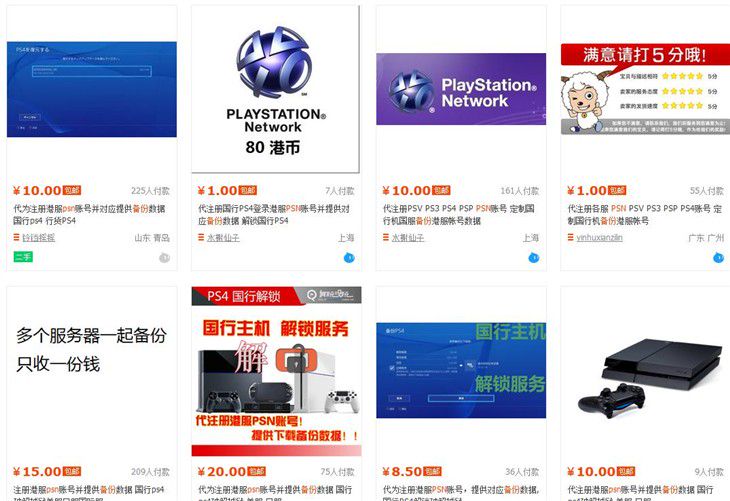Open the purple PlayStation Network banner image
This screenshot has height=501, width=730.
point(461,89)
